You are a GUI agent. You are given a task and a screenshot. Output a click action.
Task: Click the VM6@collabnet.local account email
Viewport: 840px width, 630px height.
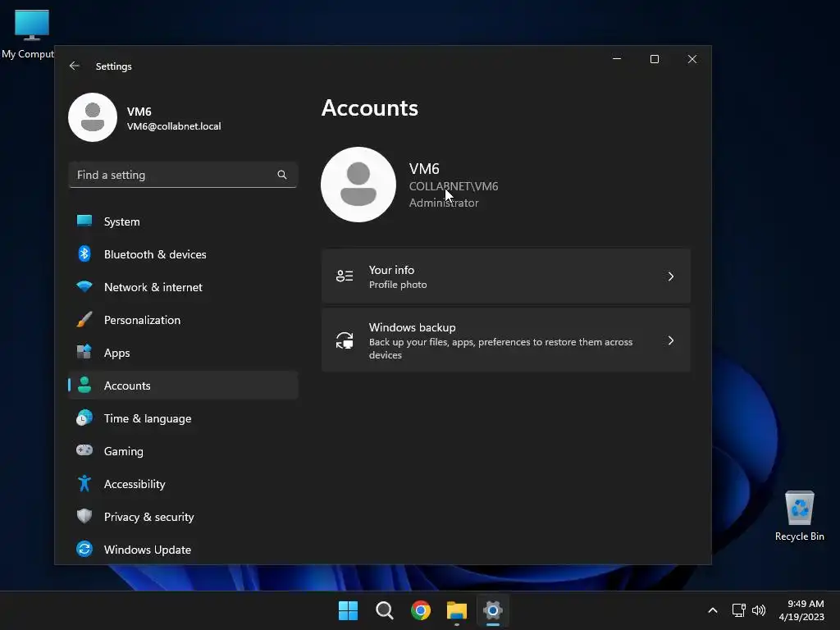click(x=174, y=126)
